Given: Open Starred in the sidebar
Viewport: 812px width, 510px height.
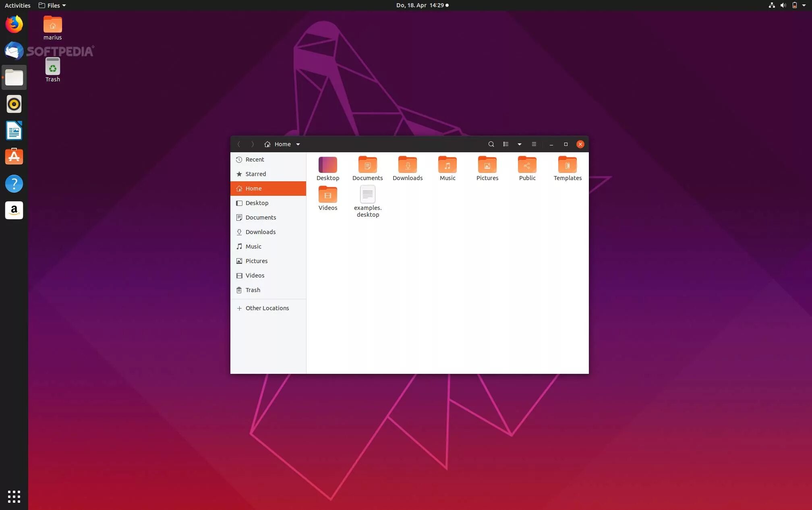Looking at the screenshot, I should click(255, 174).
